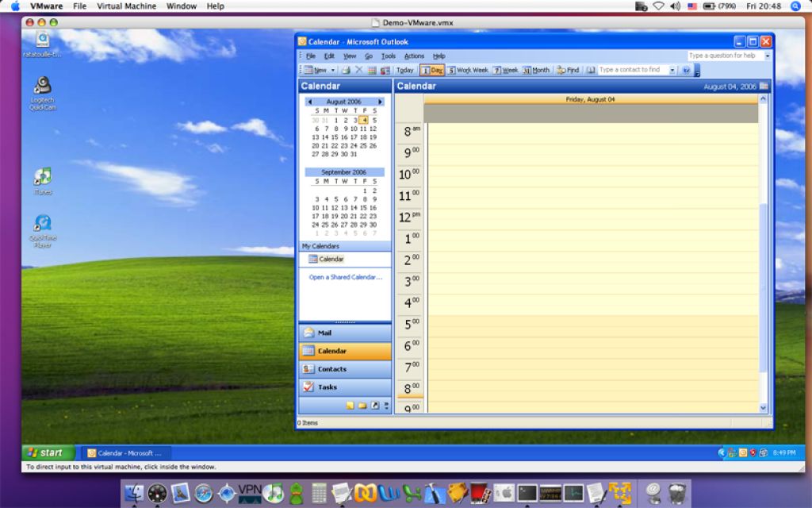Click the Spotlight icon in macOS menu bar
Image resolution: width=812 pixels, height=508 pixels.
pos(796,6)
